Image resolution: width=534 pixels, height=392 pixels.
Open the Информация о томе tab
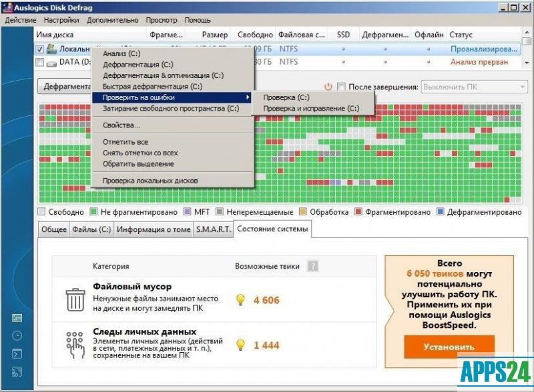click(x=154, y=229)
